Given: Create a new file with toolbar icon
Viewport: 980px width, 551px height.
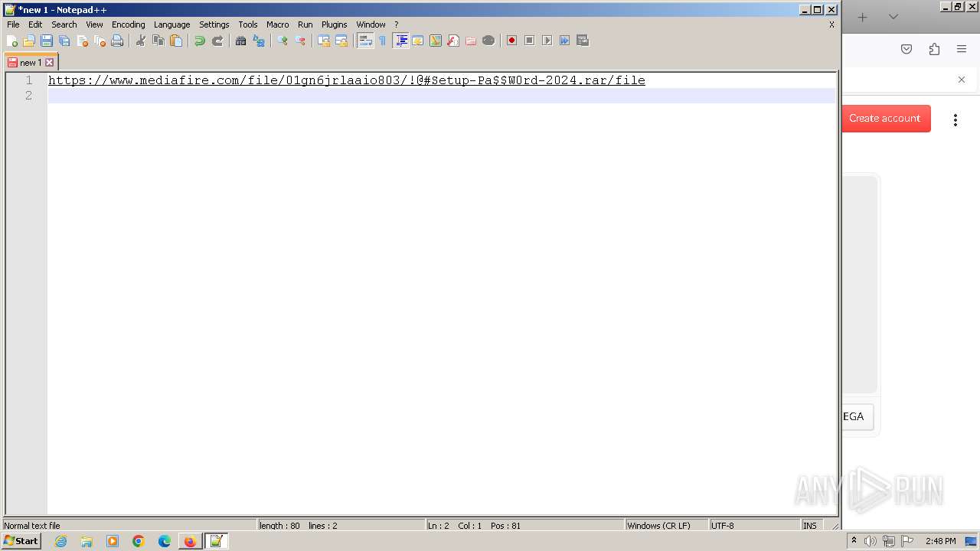Looking at the screenshot, I should click(x=11, y=41).
